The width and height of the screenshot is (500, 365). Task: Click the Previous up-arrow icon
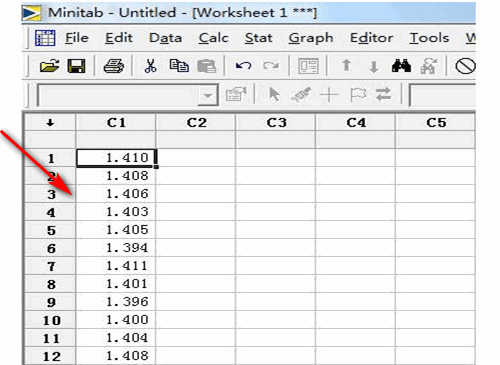pyautogui.click(x=347, y=66)
